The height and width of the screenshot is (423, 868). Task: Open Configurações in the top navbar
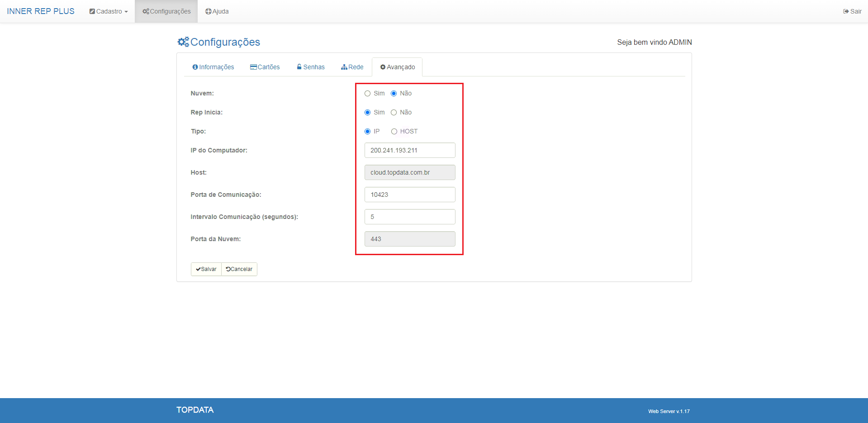tap(166, 11)
